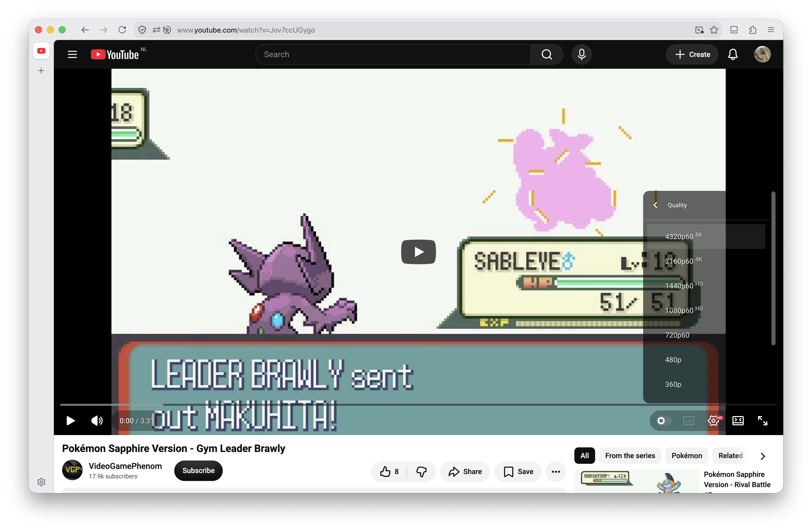
Task: Select 1440p60 HD quality
Action: pyautogui.click(x=706, y=286)
